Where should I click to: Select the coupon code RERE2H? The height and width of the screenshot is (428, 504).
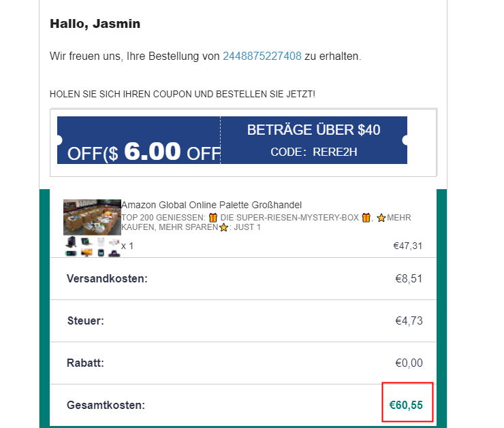[334, 152]
